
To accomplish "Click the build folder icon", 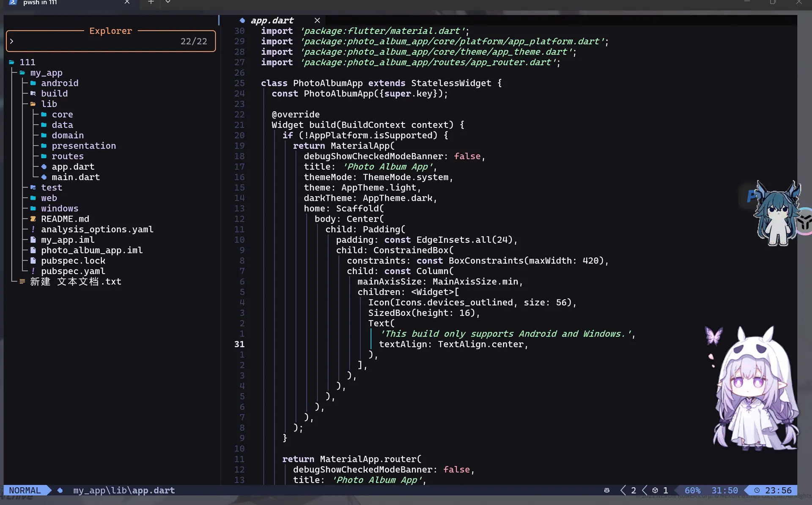I will pos(33,93).
